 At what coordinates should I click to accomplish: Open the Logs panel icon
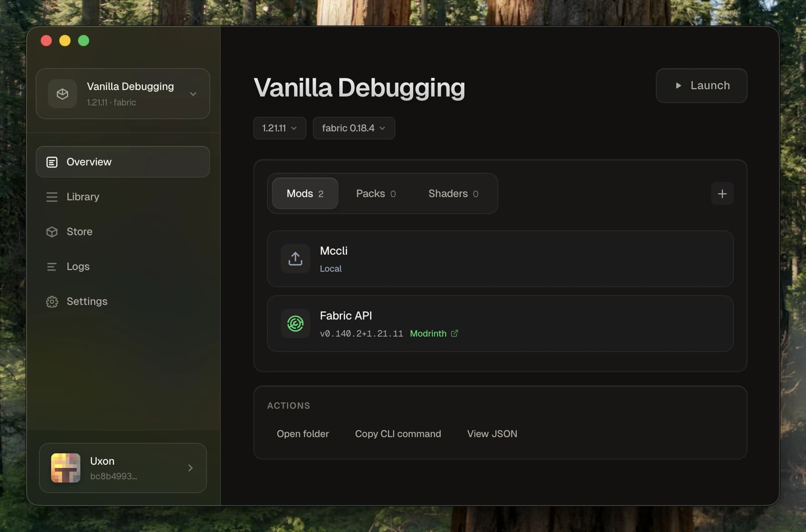pos(52,266)
